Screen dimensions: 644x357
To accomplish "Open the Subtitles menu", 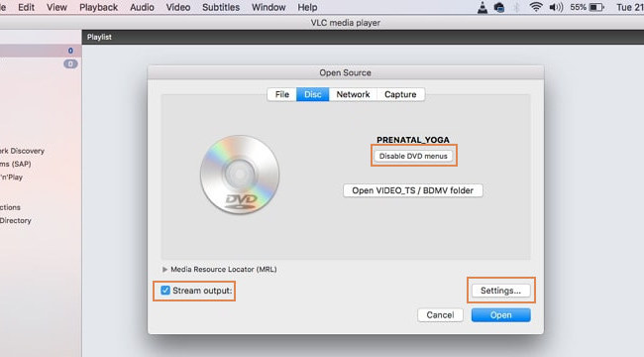I will [221, 7].
